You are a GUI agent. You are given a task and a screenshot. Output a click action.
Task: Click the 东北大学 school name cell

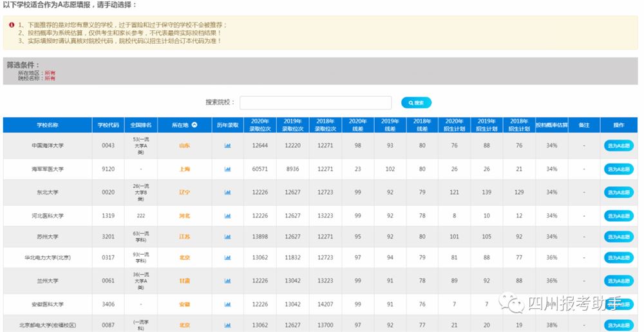point(47,192)
